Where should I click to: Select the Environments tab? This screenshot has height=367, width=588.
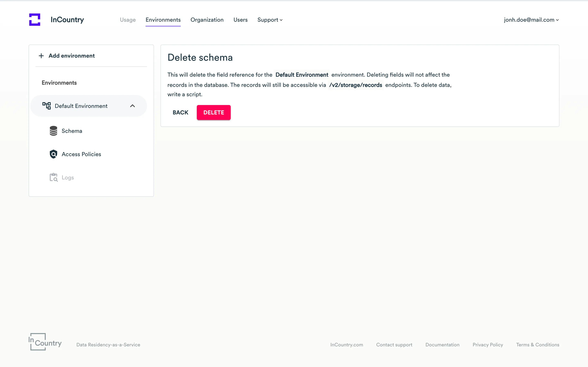click(x=163, y=20)
